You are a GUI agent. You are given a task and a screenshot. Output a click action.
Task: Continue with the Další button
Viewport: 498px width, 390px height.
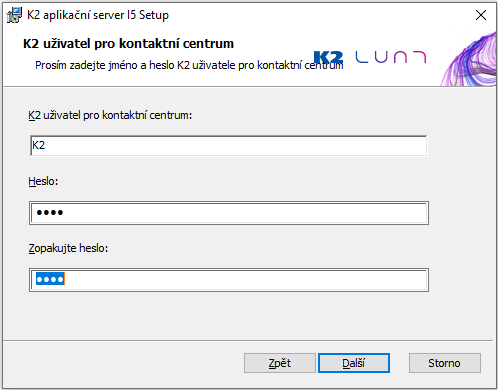point(354,363)
